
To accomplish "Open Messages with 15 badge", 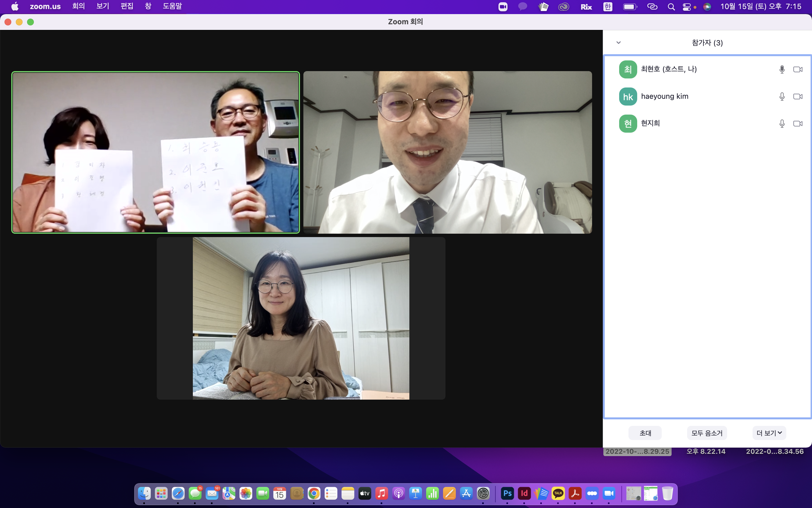I will click(195, 493).
